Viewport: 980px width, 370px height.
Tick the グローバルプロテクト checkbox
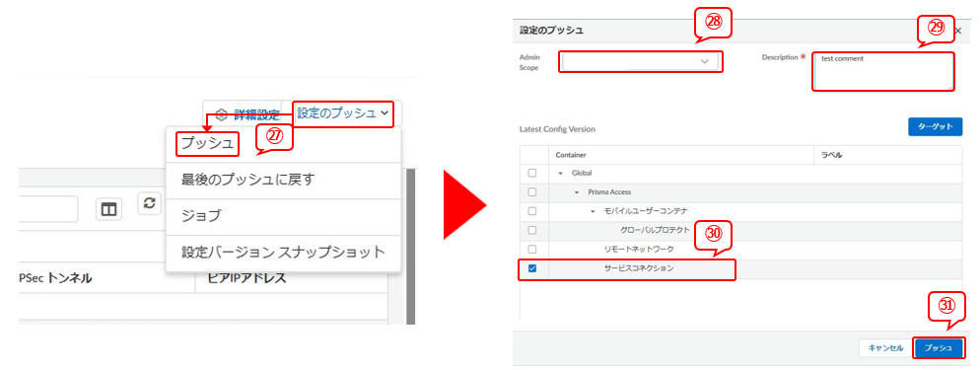532,230
